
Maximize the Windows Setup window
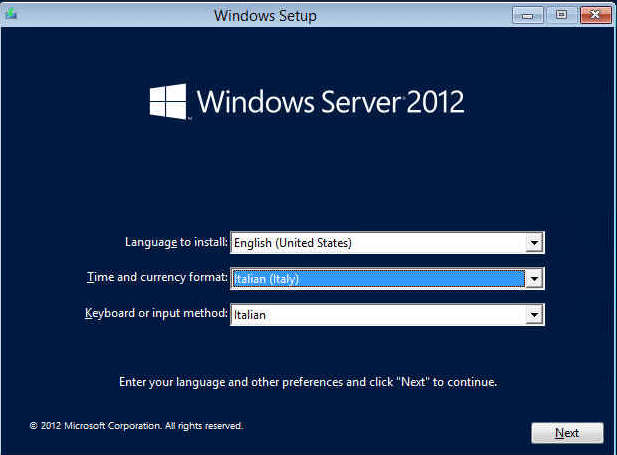click(562, 15)
